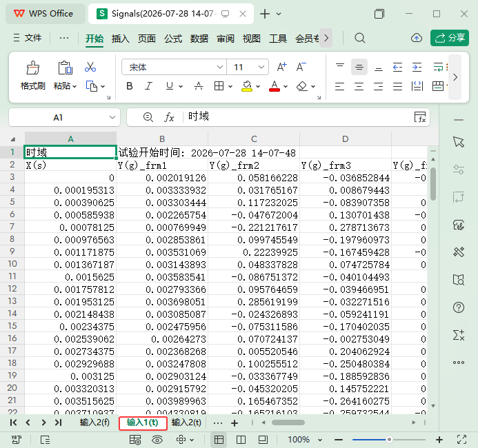Open the sigma formula tool in sidebar
The width and height of the screenshot is (478, 448).
(459, 335)
